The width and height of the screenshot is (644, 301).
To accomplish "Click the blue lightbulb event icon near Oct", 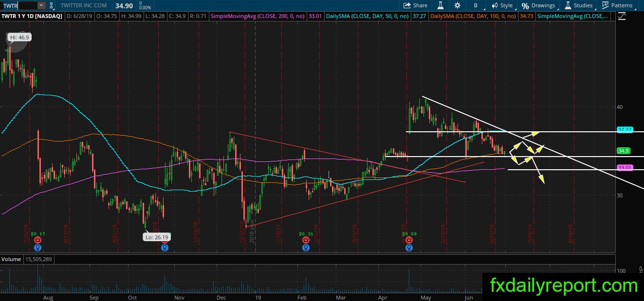I will [165, 248].
